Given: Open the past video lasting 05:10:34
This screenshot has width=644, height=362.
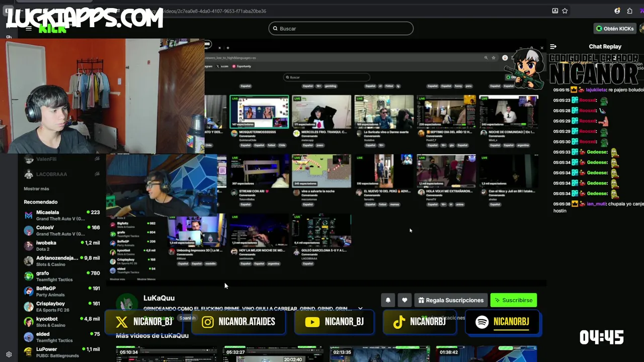Looking at the screenshot, I should pos(167,353).
